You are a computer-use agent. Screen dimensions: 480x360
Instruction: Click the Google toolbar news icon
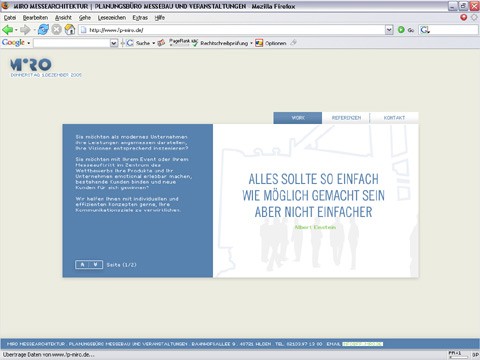(161, 43)
